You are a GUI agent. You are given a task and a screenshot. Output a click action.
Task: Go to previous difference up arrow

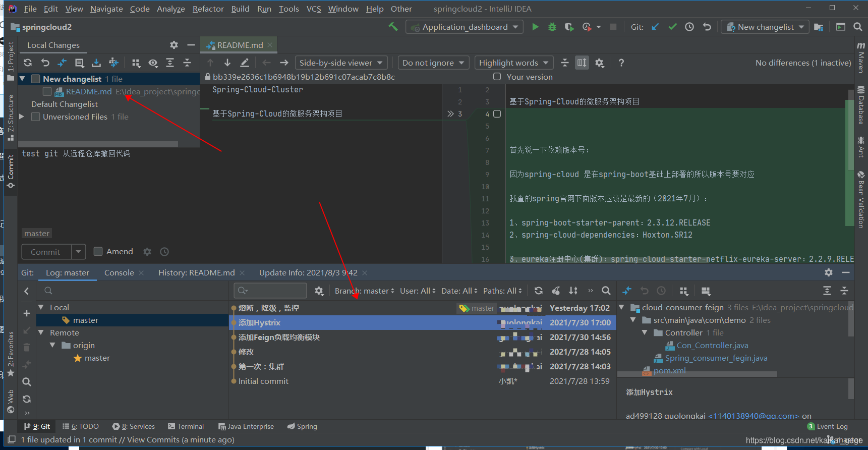(x=210, y=63)
